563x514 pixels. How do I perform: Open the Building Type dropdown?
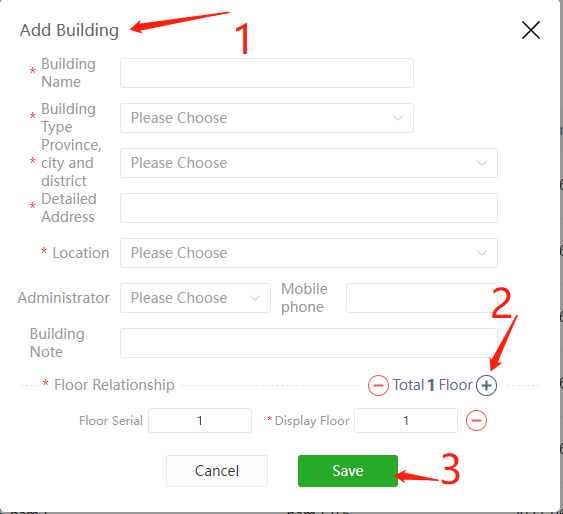pos(267,118)
